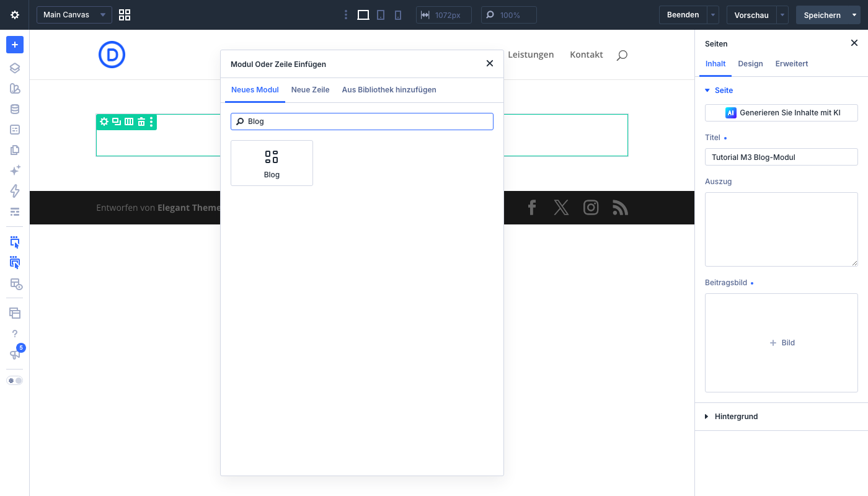Open dropdown arrow next to Vorschau
The width and height of the screenshot is (868, 496).
(783, 15)
